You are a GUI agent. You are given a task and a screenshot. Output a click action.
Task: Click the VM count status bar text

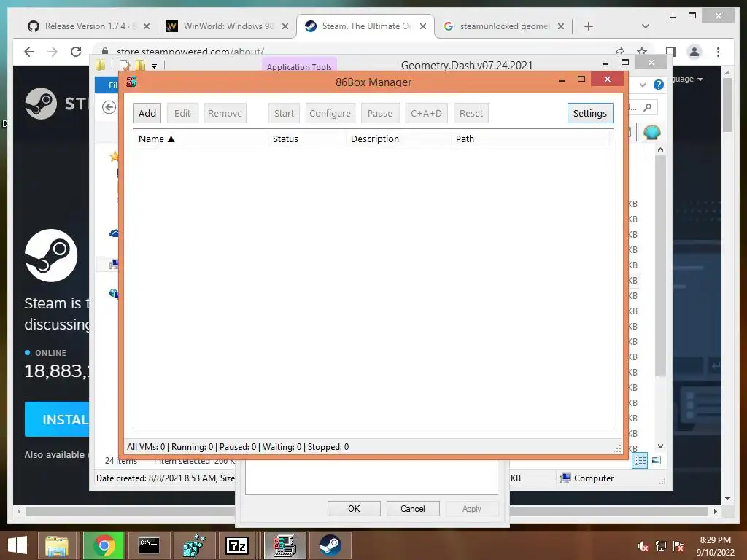[x=238, y=447]
